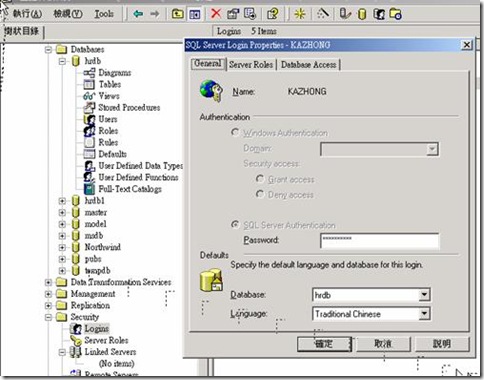
Task: Select Tables node under hrdb
Action: [110, 84]
